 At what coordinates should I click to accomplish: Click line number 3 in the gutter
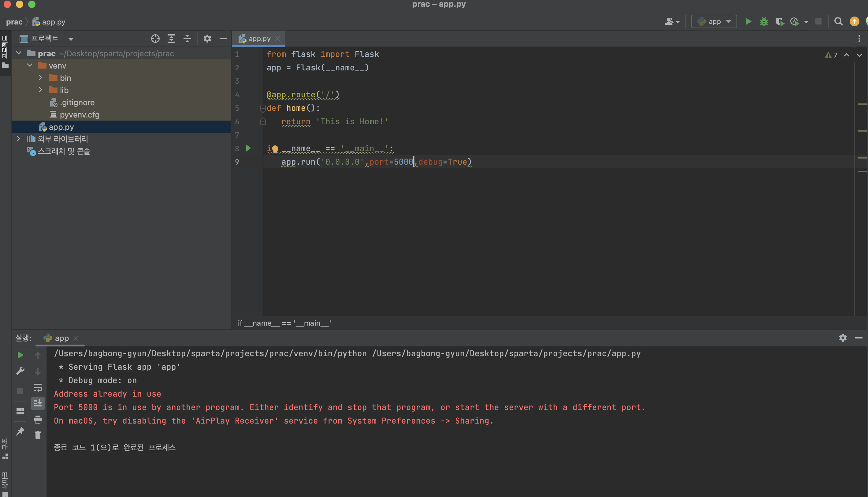click(x=237, y=81)
